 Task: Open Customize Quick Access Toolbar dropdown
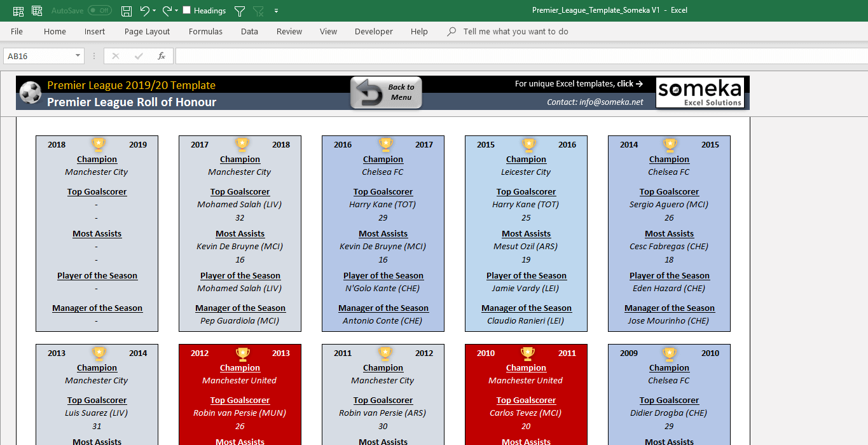[x=276, y=11]
